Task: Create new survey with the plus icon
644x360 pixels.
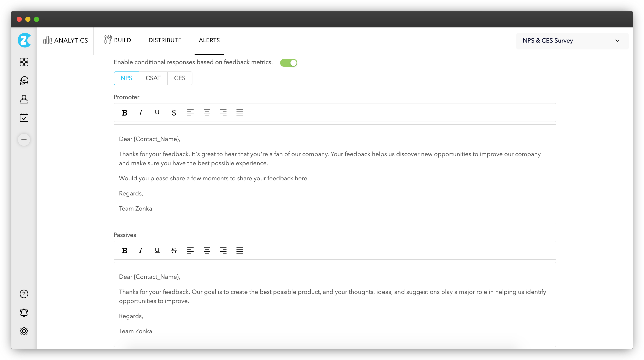Action: [24, 140]
